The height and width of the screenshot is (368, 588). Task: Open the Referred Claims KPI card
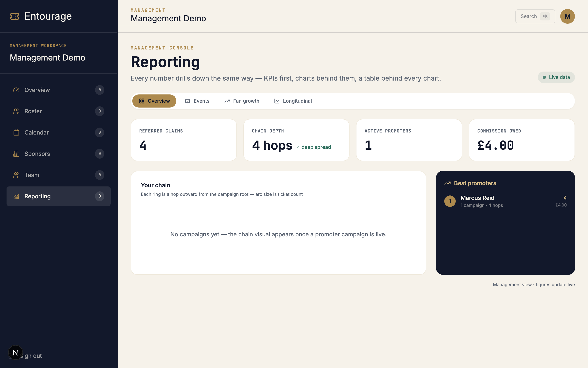click(184, 140)
